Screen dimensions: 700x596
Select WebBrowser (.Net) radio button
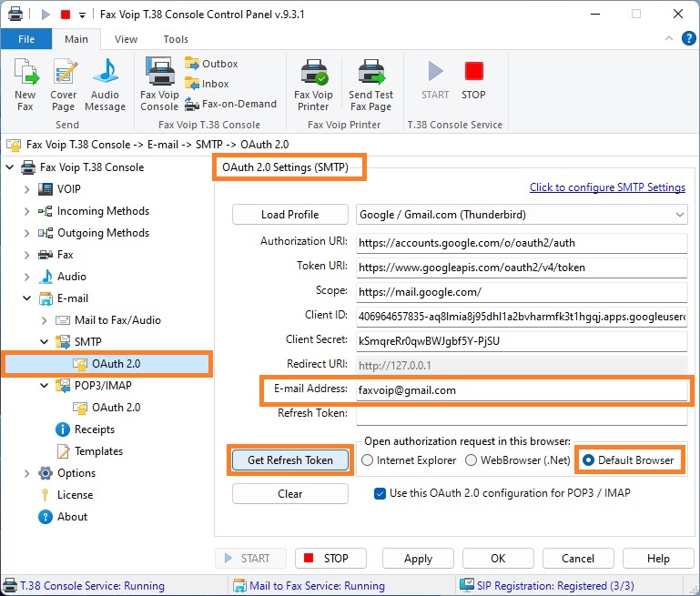pos(471,460)
